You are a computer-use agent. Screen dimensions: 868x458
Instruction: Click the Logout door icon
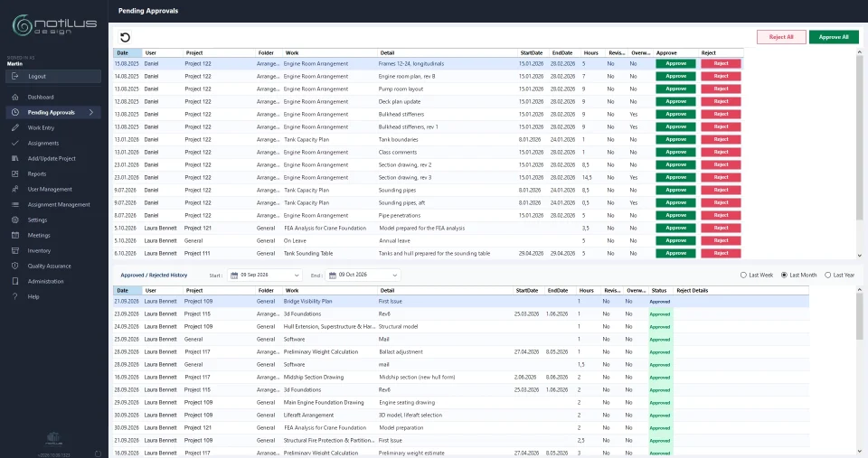pos(15,76)
